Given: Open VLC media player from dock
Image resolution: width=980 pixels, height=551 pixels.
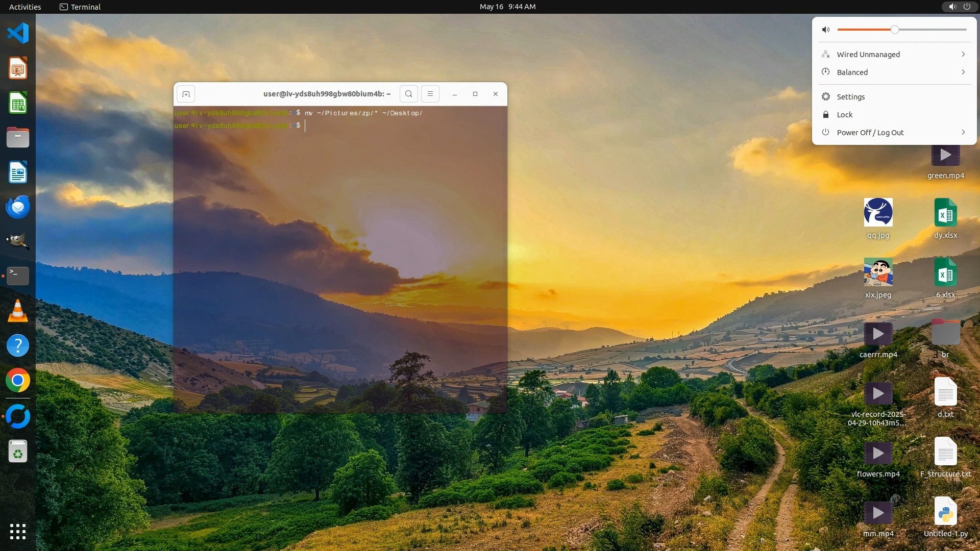Looking at the screenshot, I should tap(18, 311).
